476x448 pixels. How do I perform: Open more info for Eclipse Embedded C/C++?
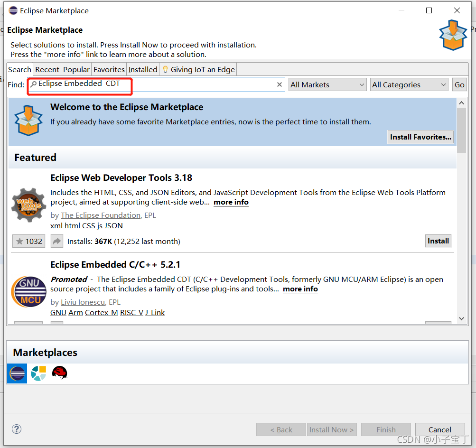point(300,289)
